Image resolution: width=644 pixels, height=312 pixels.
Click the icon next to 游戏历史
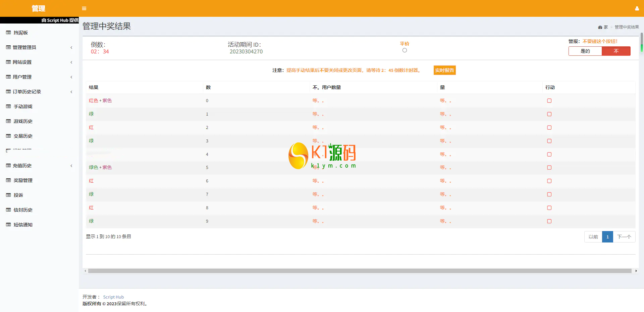pos(8,121)
